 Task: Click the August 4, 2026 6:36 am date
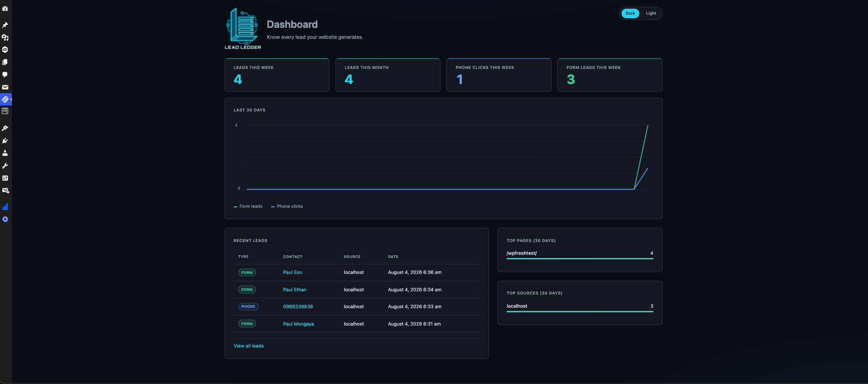pos(415,273)
